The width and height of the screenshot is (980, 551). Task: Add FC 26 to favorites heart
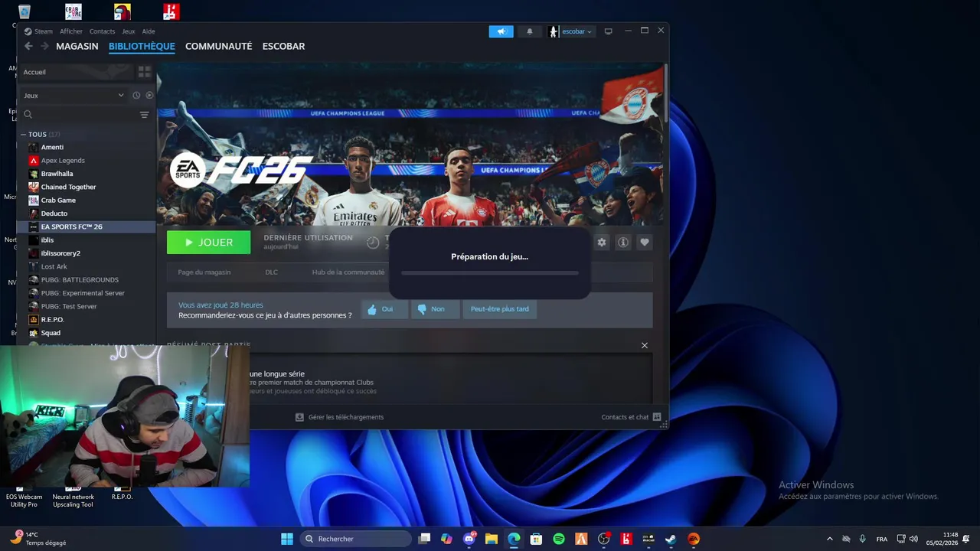[x=645, y=243]
